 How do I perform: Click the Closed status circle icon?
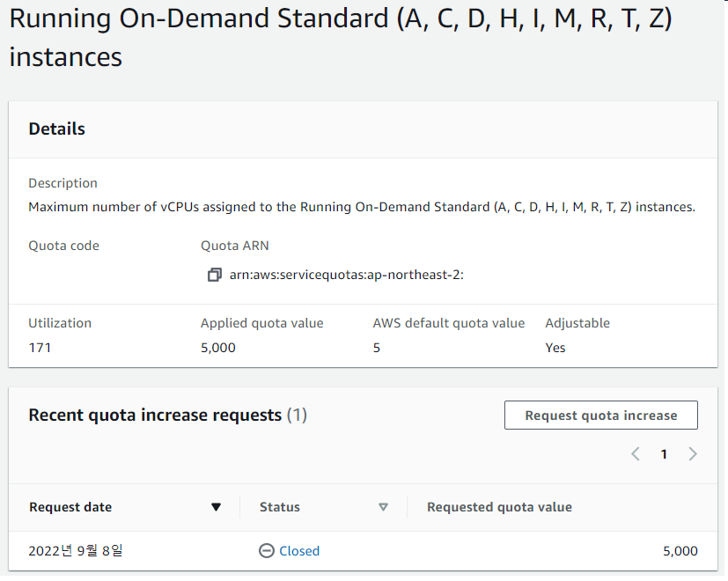[267, 551]
